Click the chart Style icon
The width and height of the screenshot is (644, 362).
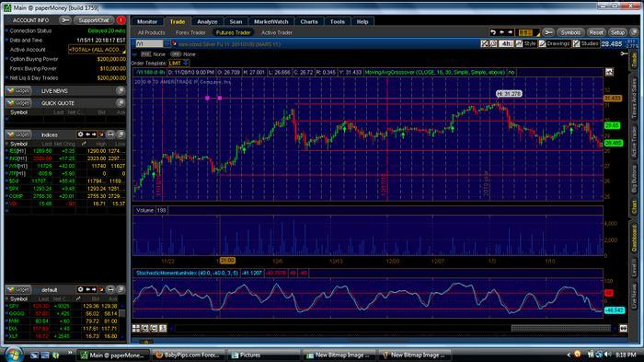tap(520, 43)
